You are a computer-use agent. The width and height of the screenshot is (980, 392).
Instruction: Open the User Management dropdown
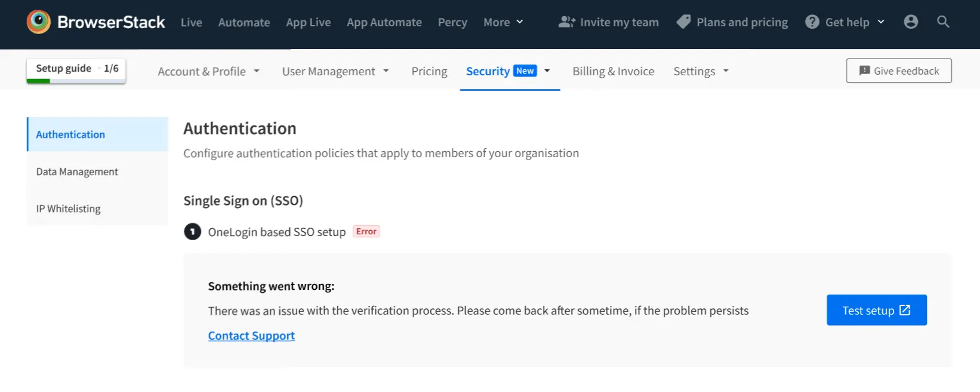point(335,71)
